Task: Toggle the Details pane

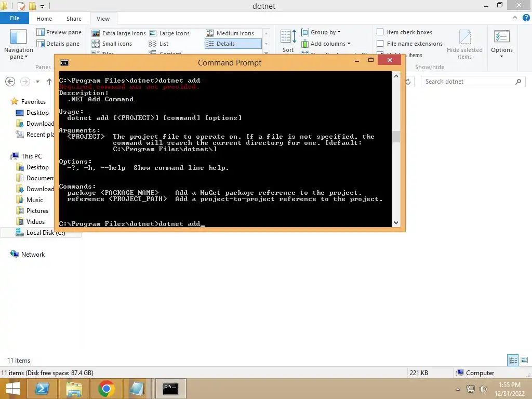Action: pyautogui.click(x=58, y=44)
